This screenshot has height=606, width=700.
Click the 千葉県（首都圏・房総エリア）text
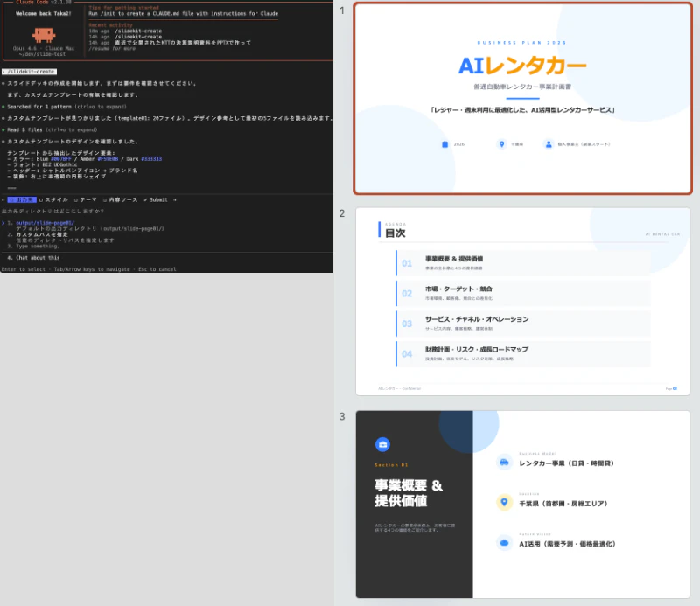pos(563,504)
